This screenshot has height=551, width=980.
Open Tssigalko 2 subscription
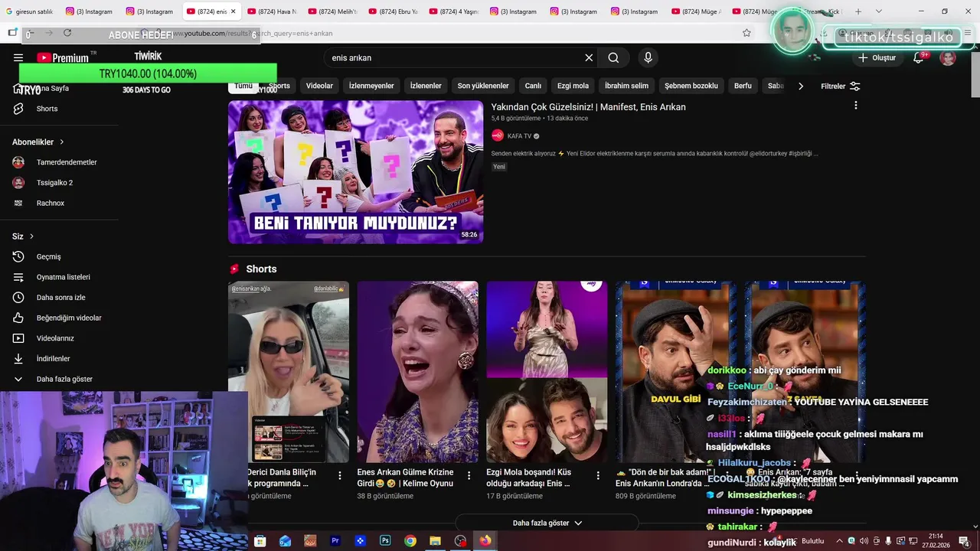pos(54,183)
